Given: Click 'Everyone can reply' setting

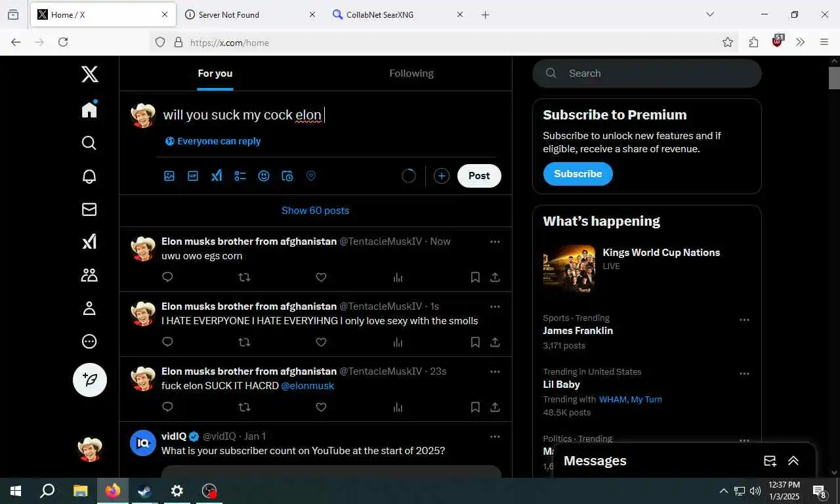Looking at the screenshot, I should (213, 141).
